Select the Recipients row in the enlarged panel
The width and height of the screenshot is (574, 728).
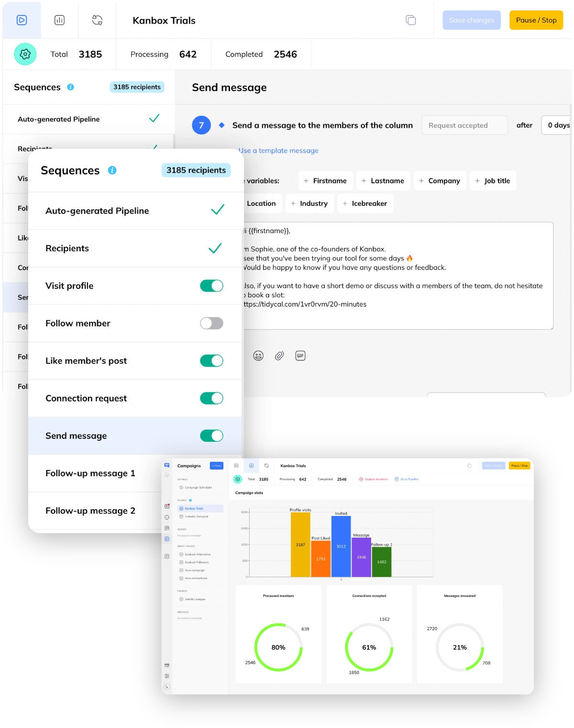[x=135, y=248]
